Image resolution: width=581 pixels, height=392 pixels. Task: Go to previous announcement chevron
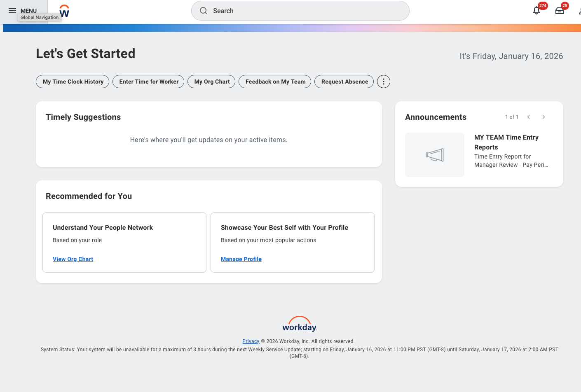[529, 117]
